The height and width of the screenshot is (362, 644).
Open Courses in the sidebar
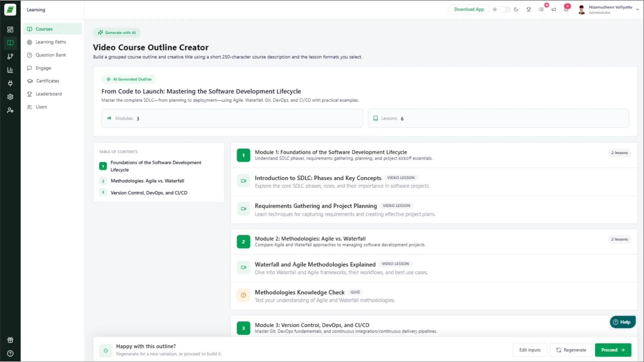(52, 29)
